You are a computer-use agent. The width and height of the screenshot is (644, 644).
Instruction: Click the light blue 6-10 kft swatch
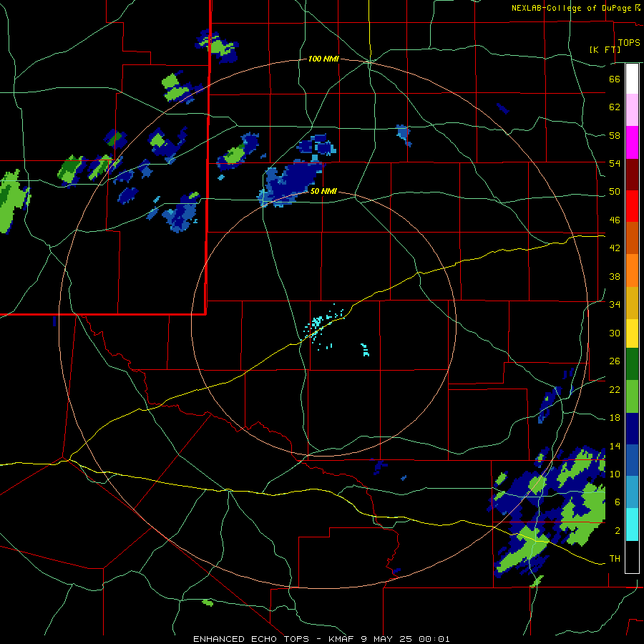[632, 492]
